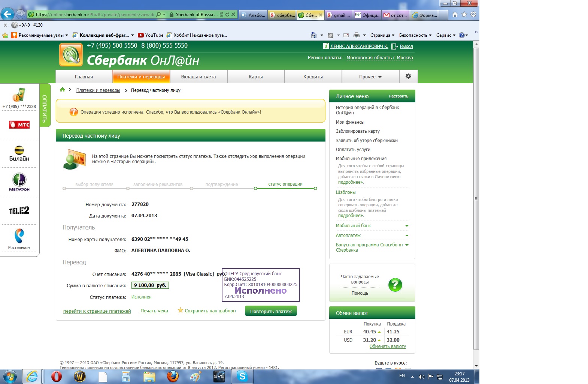Open the Страница dropdown menu

382,35
